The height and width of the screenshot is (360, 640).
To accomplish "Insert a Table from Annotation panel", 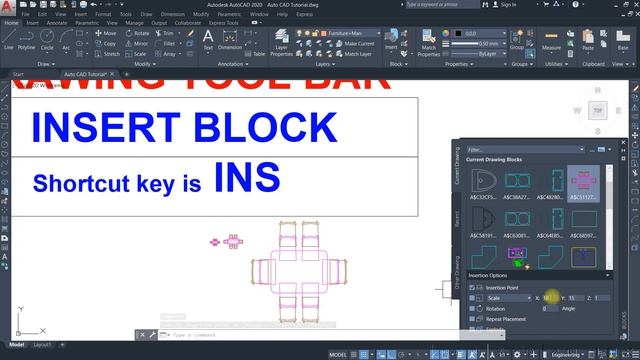I will click(255, 53).
